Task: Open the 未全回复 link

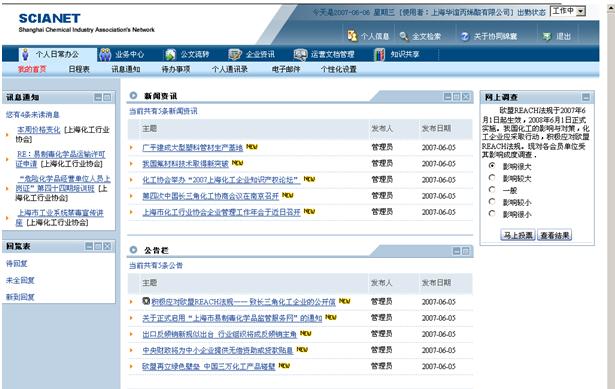Action: tap(20, 280)
